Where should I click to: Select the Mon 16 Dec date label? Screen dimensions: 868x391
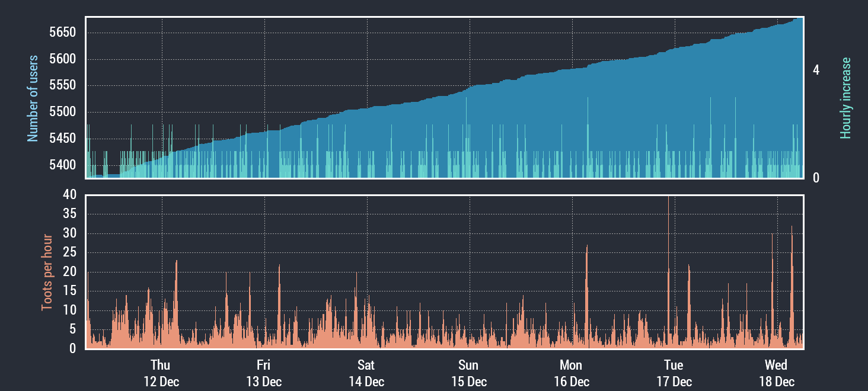click(572, 373)
